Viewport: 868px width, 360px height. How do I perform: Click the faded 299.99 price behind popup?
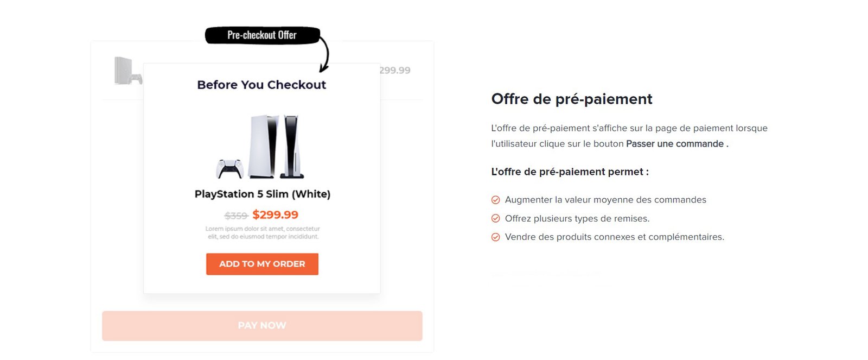click(x=395, y=71)
